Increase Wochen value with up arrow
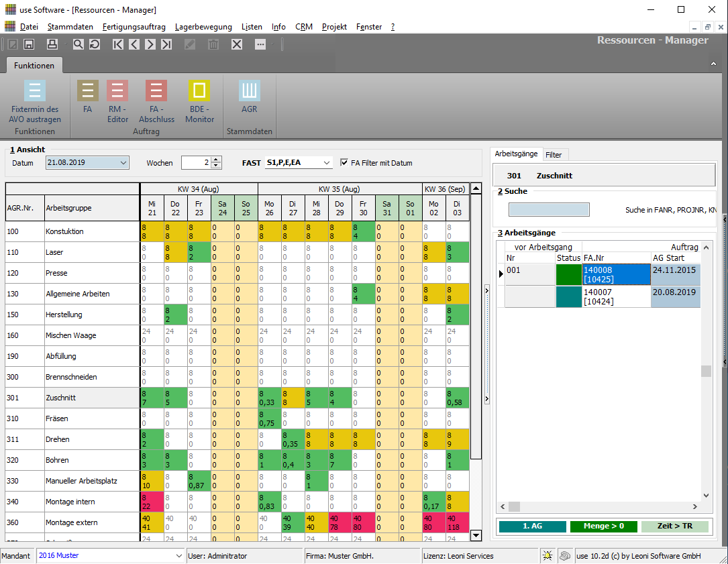 coord(216,160)
